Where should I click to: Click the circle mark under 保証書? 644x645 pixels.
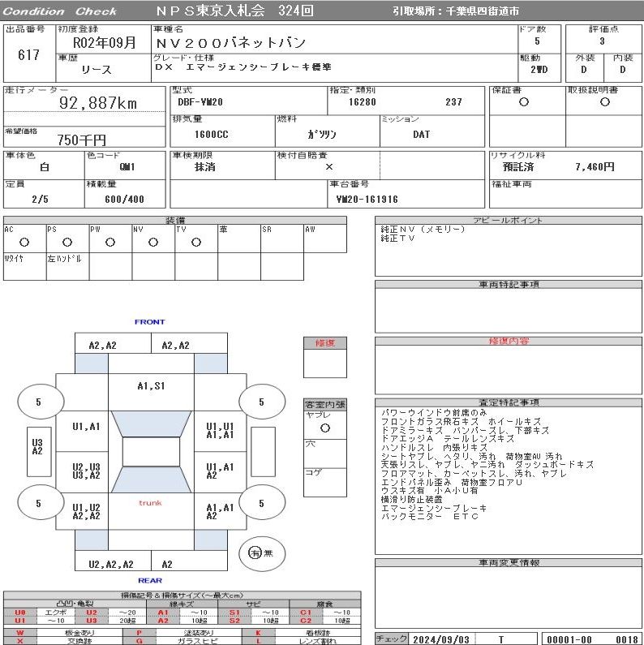[523, 102]
